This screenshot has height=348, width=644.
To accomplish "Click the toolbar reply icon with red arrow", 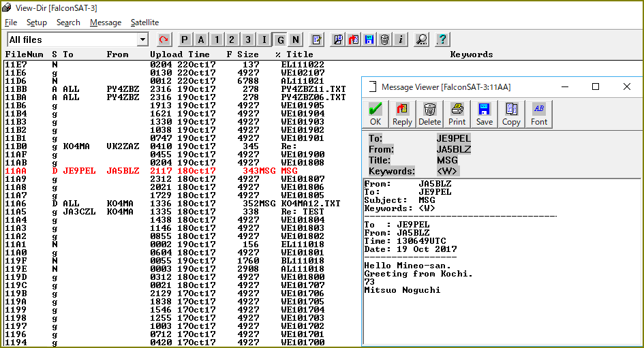I will click(354, 39).
